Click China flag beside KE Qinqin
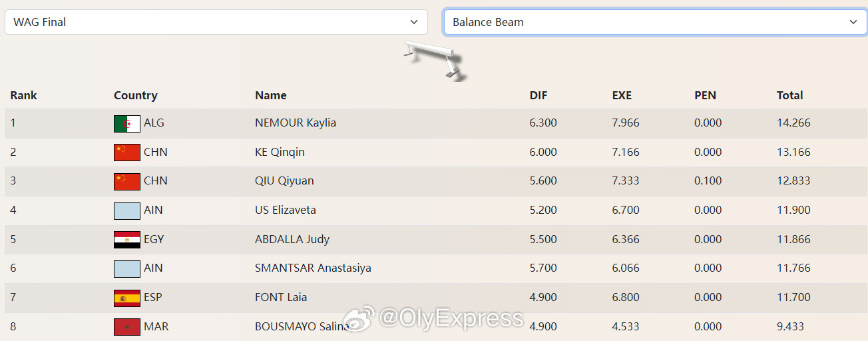The image size is (868, 341). point(126,153)
